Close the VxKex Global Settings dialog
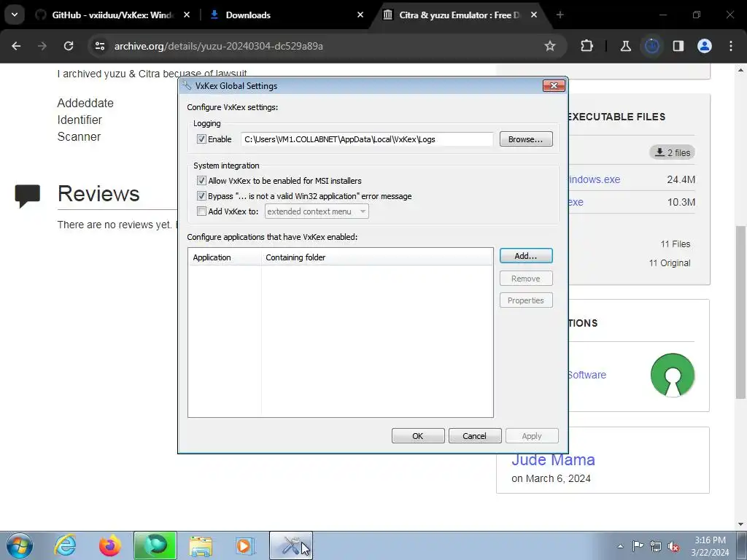Image resolution: width=747 pixels, height=560 pixels. (554, 86)
